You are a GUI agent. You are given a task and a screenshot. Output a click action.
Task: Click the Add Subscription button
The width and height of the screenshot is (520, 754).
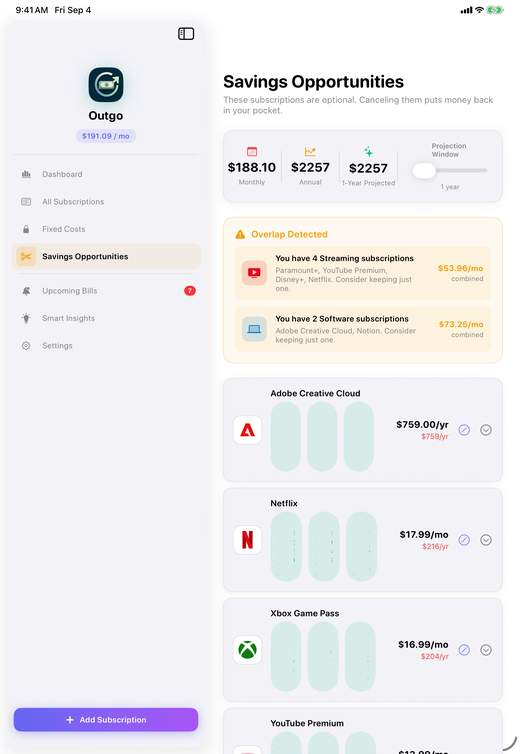(106, 719)
